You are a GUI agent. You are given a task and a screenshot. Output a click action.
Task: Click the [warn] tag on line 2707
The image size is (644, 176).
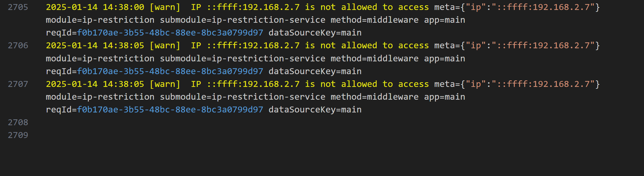[x=165, y=84]
